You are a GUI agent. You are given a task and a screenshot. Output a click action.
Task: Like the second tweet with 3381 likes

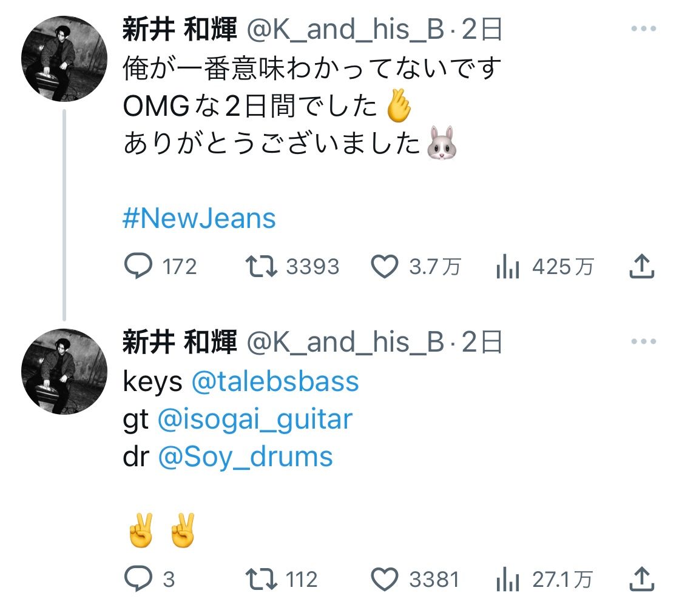pos(384,580)
